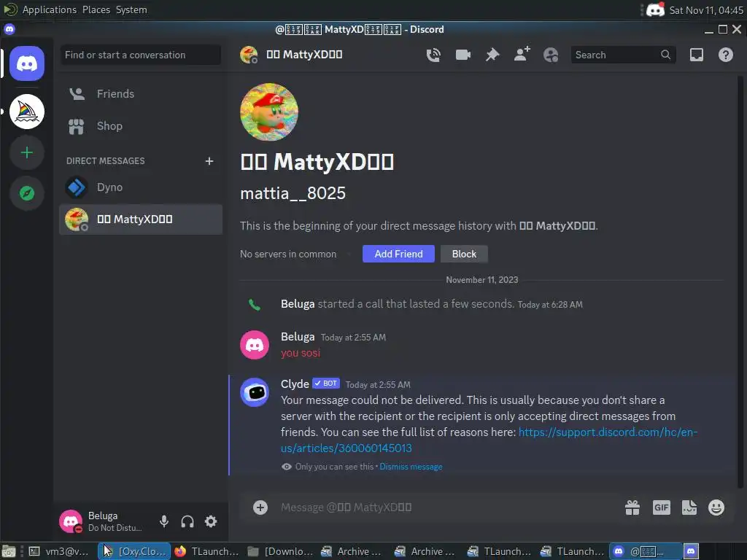
Task: Click the mattia__8025 username text
Action: pyautogui.click(x=293, y=193)
